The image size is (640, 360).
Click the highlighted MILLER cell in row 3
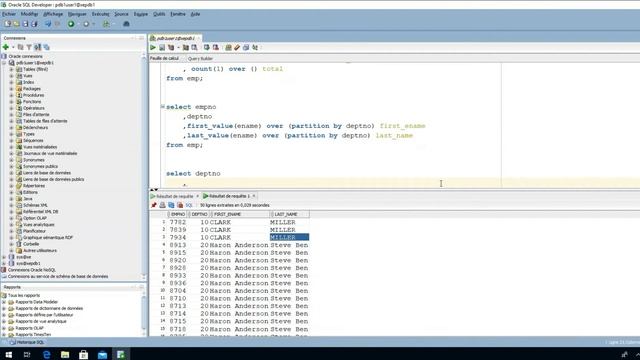click(x=289, y=237)
